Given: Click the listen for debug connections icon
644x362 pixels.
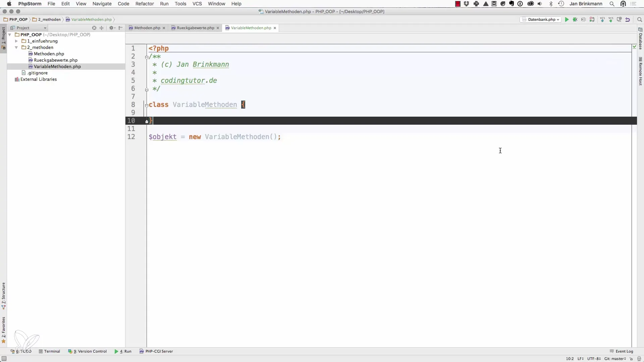Looking at the screenshot, I should pyautogui.click(x=592, y=19).
